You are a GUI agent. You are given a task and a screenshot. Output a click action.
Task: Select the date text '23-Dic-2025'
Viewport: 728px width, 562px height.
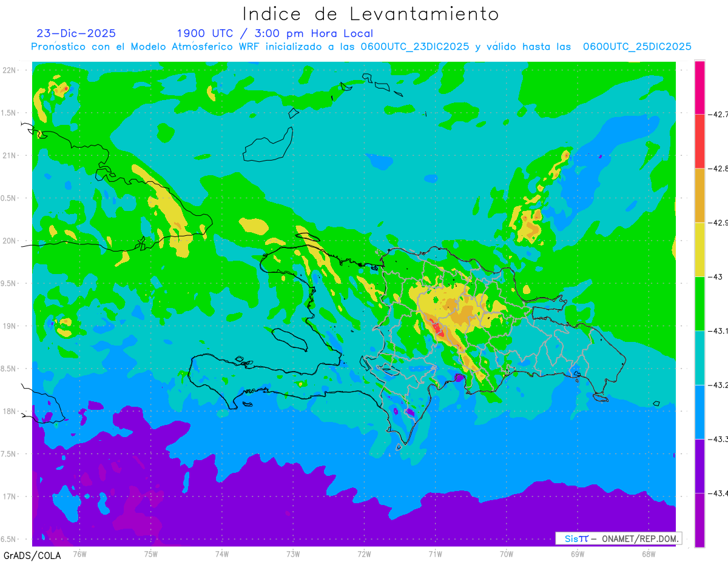pyautogui.click(x=76, y=33)
